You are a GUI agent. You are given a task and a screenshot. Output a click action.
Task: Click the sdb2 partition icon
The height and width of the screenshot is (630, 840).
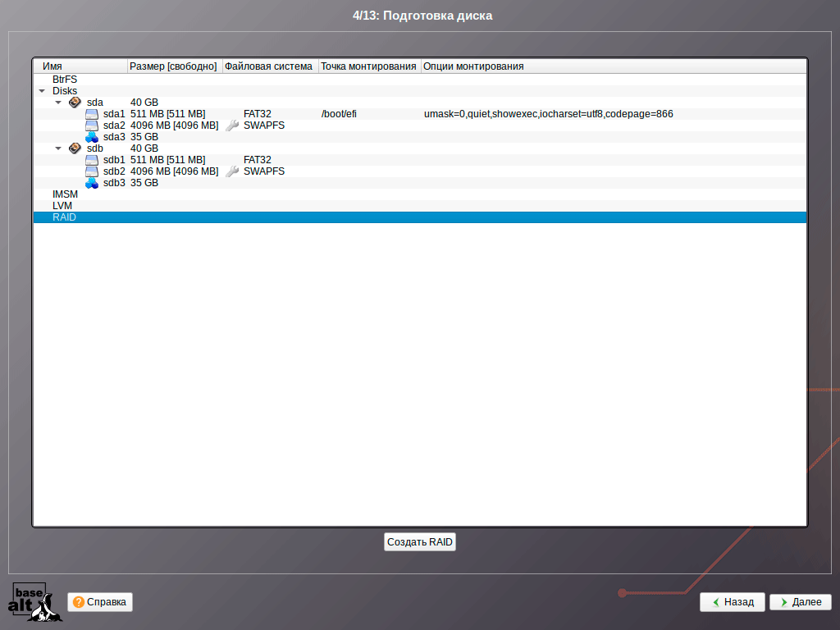92,171
